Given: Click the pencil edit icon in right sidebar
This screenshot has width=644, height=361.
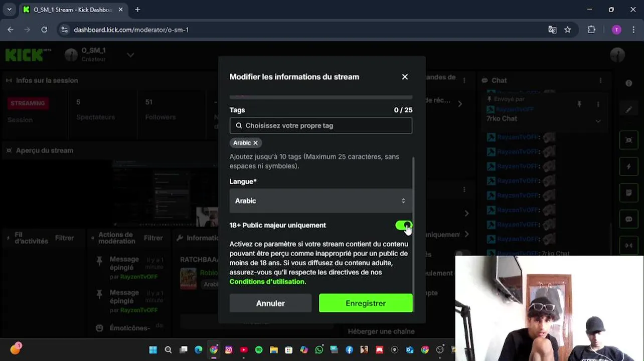Looking at the screenshot, I should (628, 109).
